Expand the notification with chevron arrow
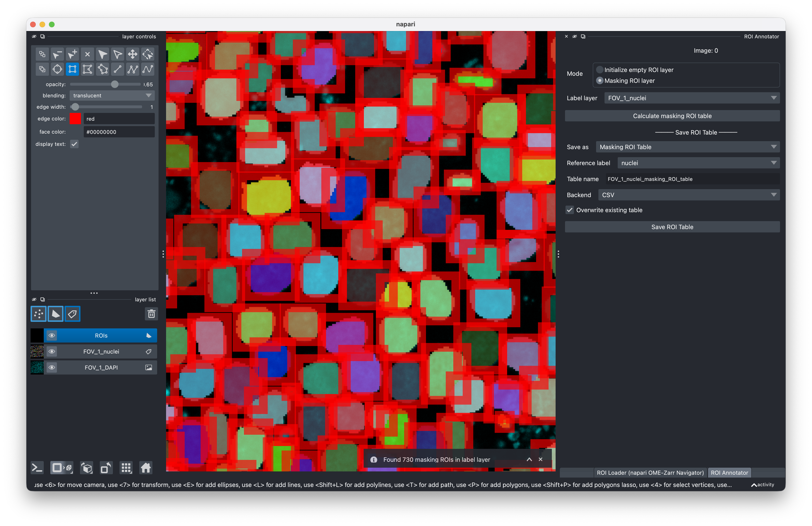 click(529, 459)
